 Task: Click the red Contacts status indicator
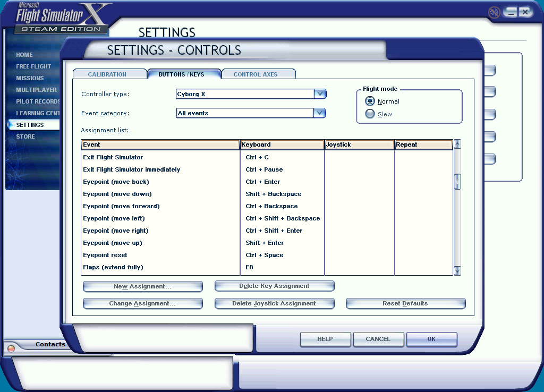pos(11,348)
